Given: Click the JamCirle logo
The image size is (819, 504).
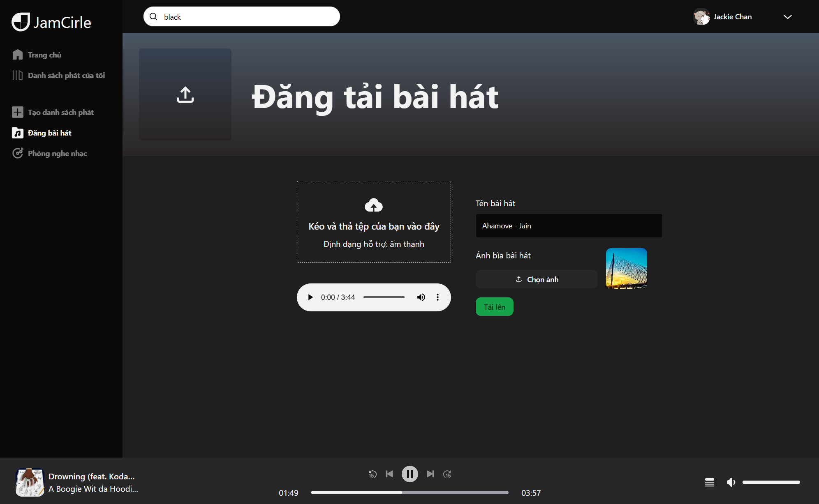Looking at the screenshot, I should (51, 22).
